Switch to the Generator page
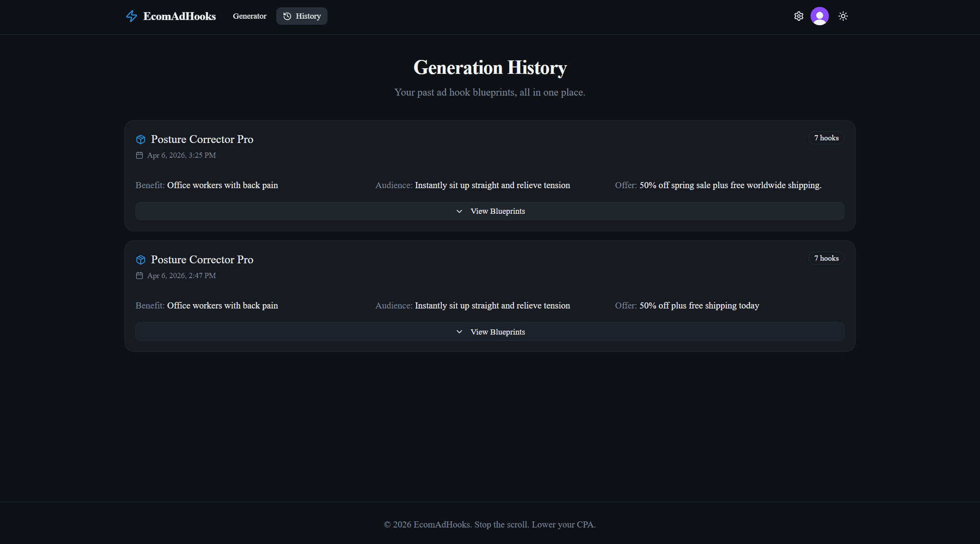The width and height of the screenshot is (980, 544). pyautogui.click(x=250, y=16)
